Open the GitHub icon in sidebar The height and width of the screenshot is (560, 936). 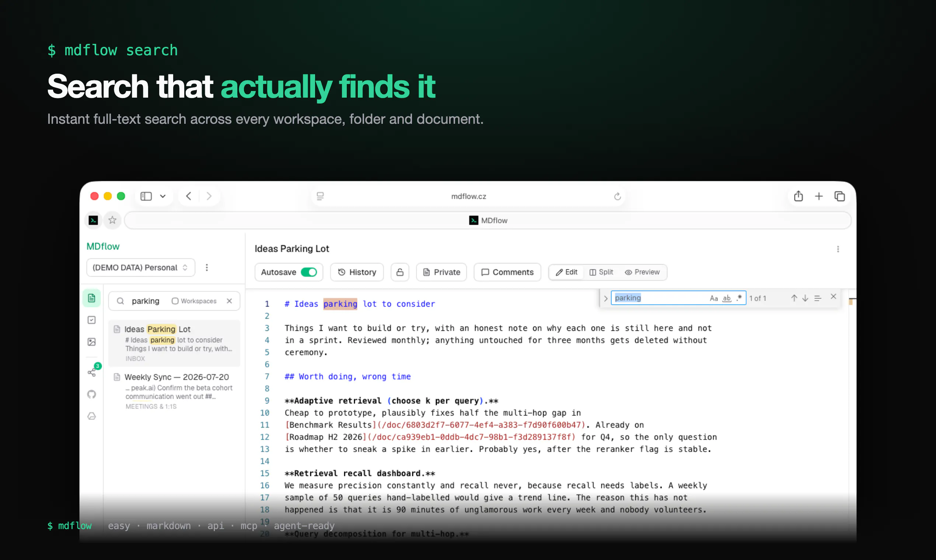click(x=91, y=394)
